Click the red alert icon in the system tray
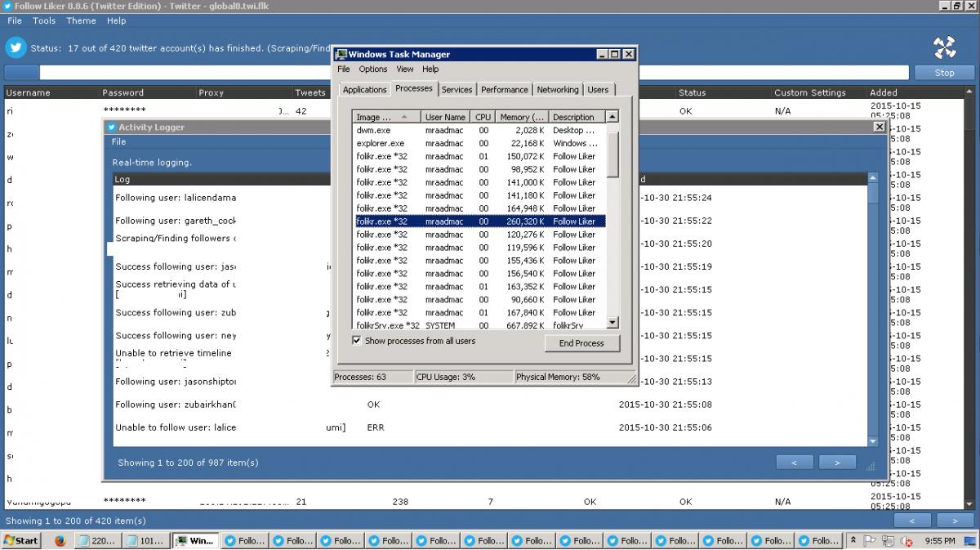Screen dimensions: 980x550 (x=908, y=540)
